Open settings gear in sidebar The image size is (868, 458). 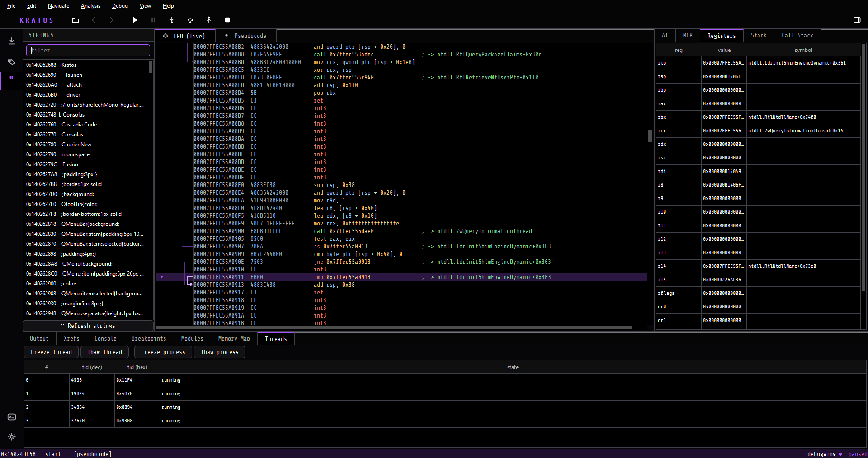point(12,437)
